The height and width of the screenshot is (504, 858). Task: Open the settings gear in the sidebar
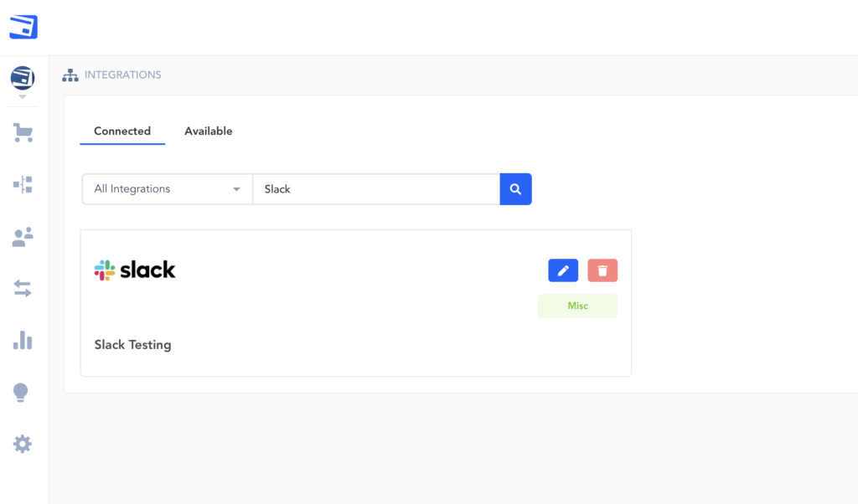click(x=23, y=444)
